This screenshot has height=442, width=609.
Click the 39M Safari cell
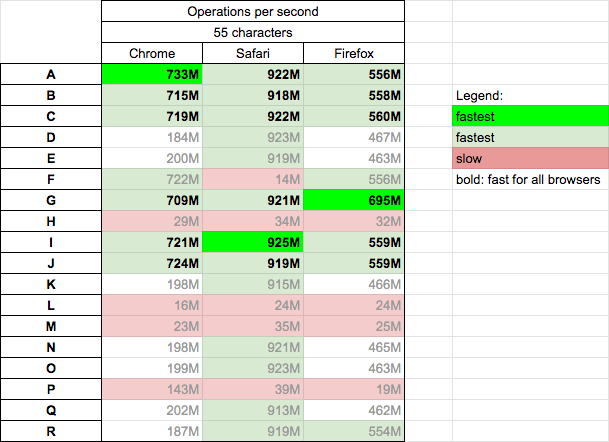click(253, 389)
